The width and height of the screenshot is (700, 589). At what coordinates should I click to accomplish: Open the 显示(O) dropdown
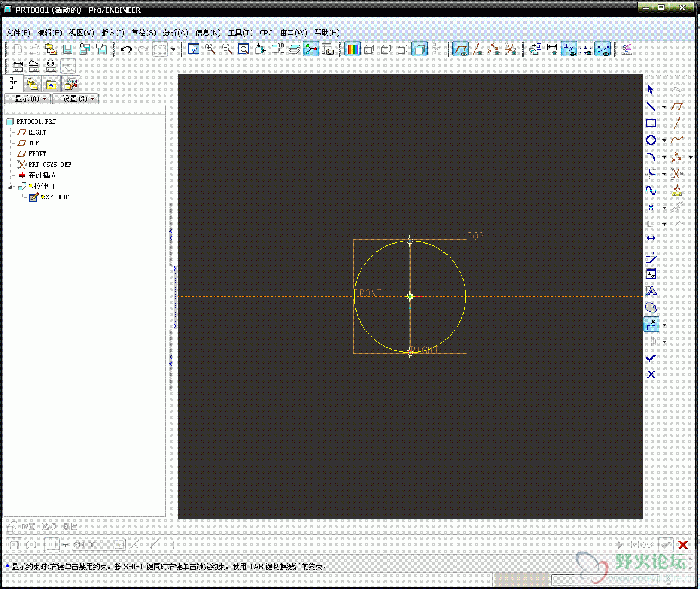[x=27, y=99]
